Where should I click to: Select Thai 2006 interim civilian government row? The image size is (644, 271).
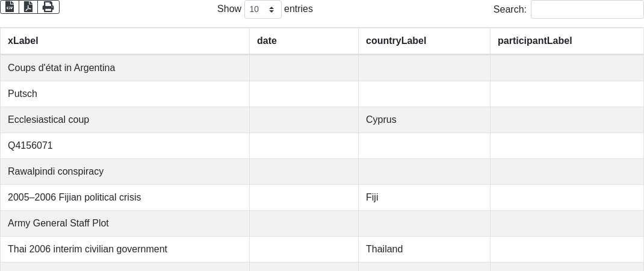click(322, 249)
